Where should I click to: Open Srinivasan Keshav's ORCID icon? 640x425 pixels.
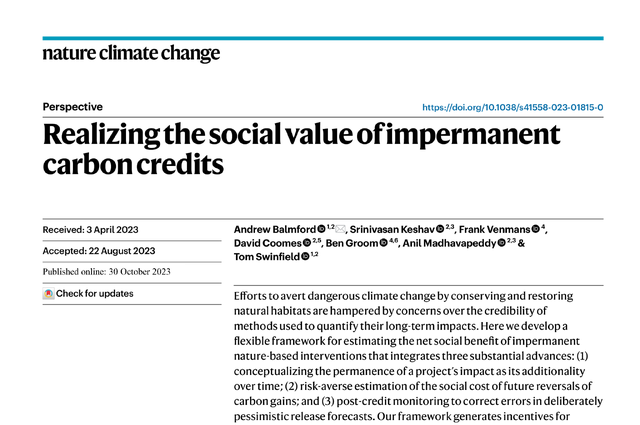(440, 229)
